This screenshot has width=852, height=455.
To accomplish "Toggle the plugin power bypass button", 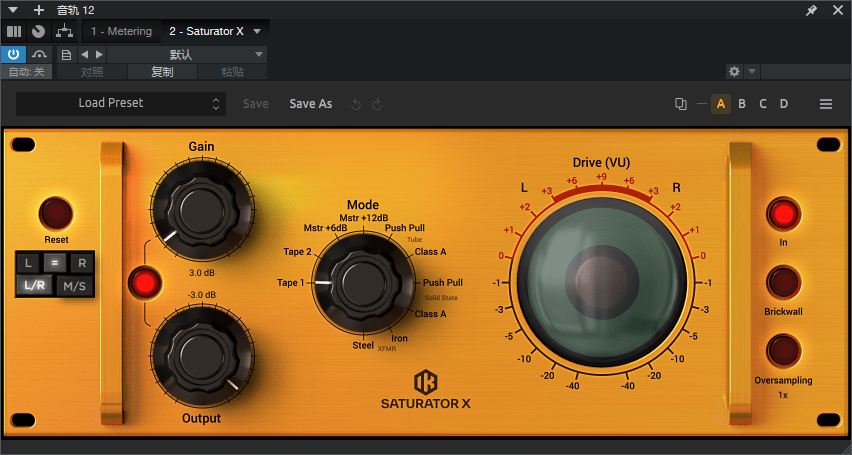I will pyautogui.click(x=14, y=54).
